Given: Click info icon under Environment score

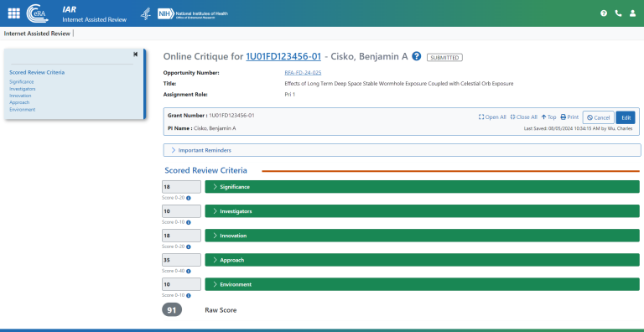Looking at the screenshot, I should [189, 295].
